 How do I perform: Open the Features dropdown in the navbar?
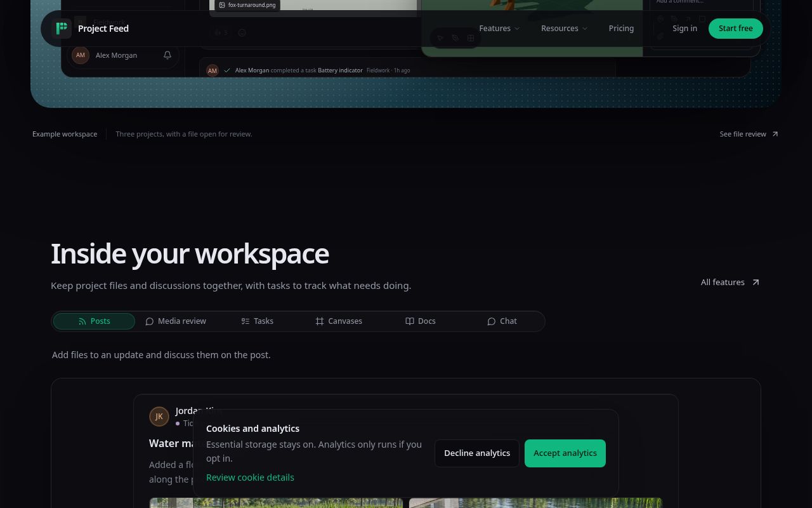[x=499, y=29]
